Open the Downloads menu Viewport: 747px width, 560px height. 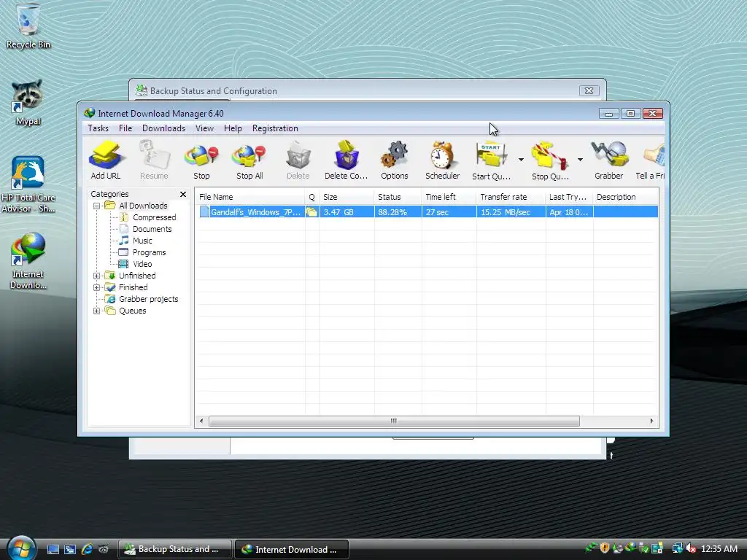coord(163,128)
